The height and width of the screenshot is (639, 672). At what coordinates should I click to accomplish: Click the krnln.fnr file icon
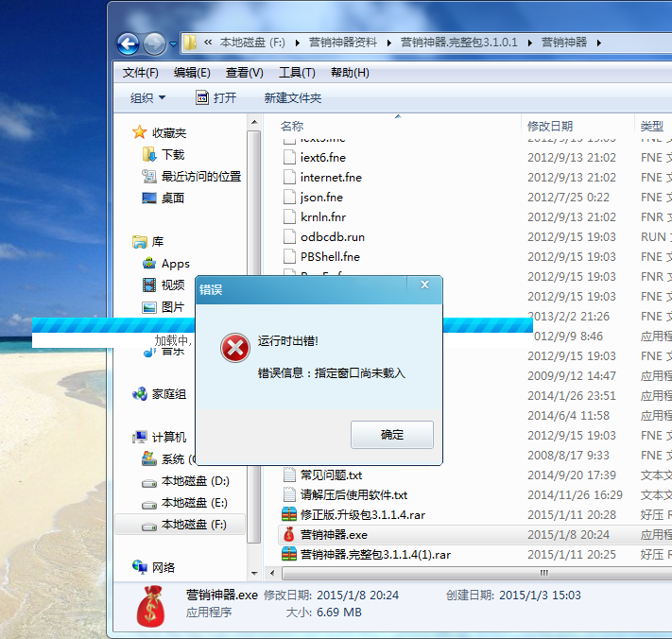click(x=289, y=216)
